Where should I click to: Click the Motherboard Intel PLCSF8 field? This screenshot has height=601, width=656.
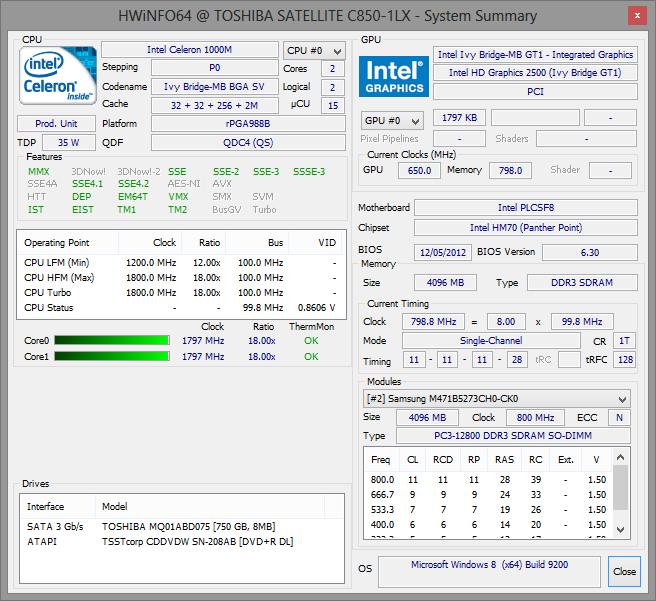pos(526,208)
